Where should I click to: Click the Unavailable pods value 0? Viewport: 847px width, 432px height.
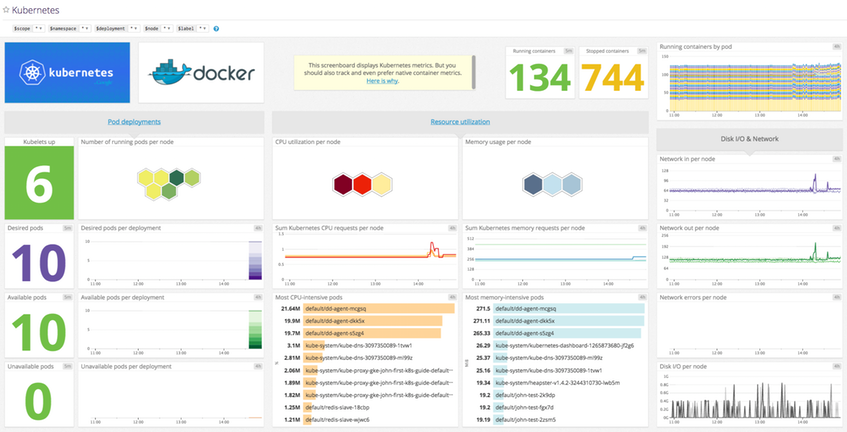(x=39, y=401)
